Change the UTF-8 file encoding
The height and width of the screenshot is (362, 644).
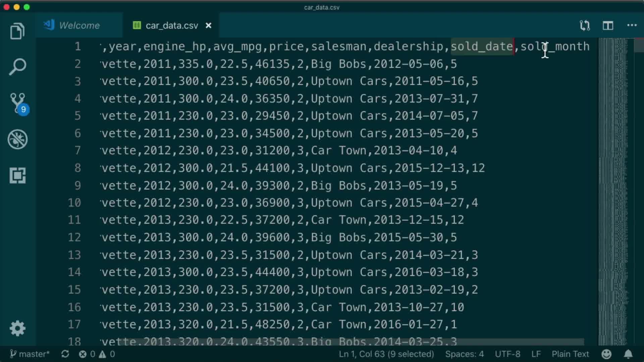tap(507, 354)
